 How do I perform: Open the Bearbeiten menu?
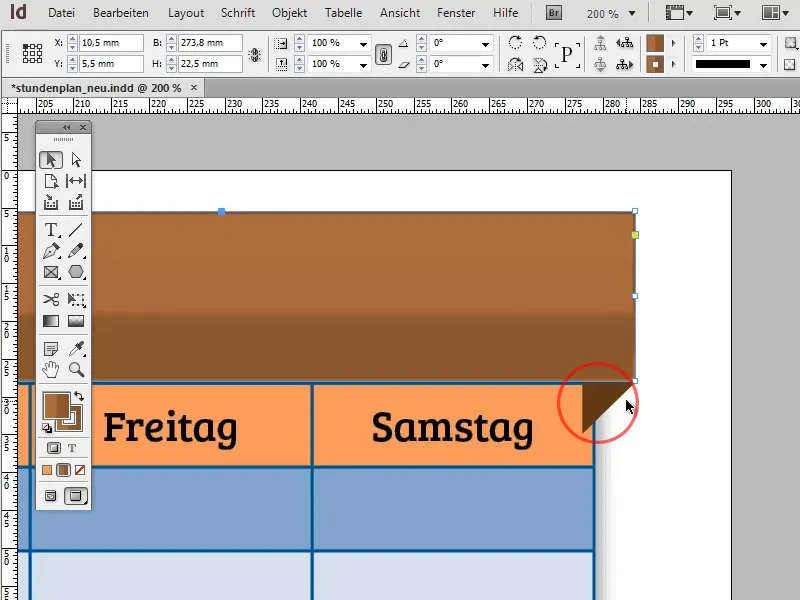tap(121, 13)
